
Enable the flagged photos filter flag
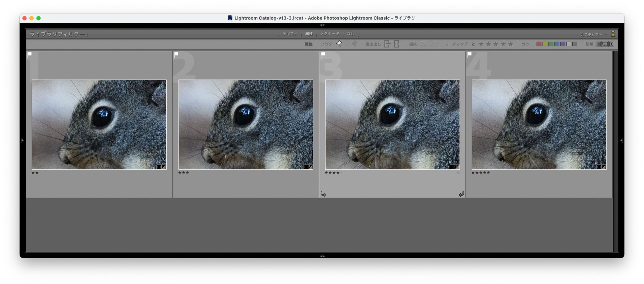tap(339, 44)
